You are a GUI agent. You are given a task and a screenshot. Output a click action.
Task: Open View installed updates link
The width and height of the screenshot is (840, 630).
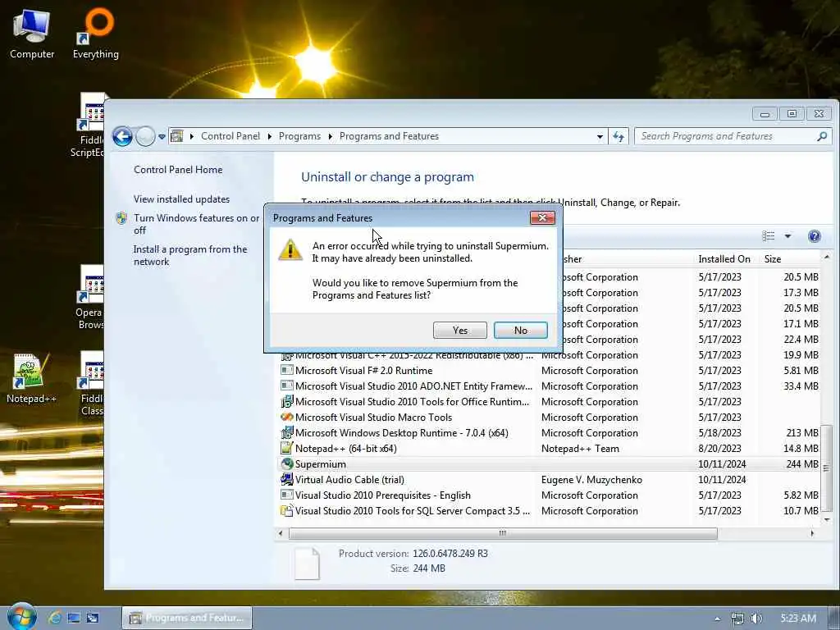pyautogui.click(x=181, y=199)
